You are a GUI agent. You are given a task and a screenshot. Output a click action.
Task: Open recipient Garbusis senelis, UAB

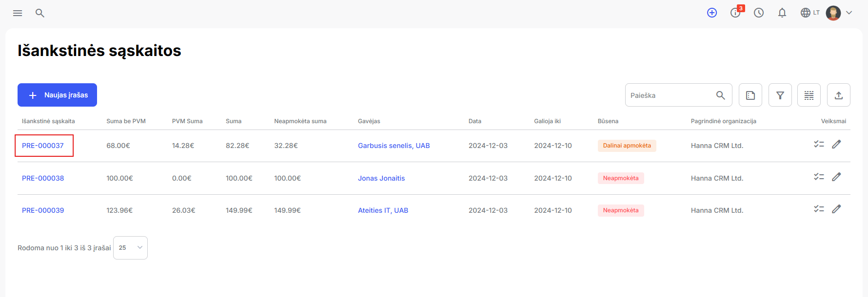[x=394, y=146]
